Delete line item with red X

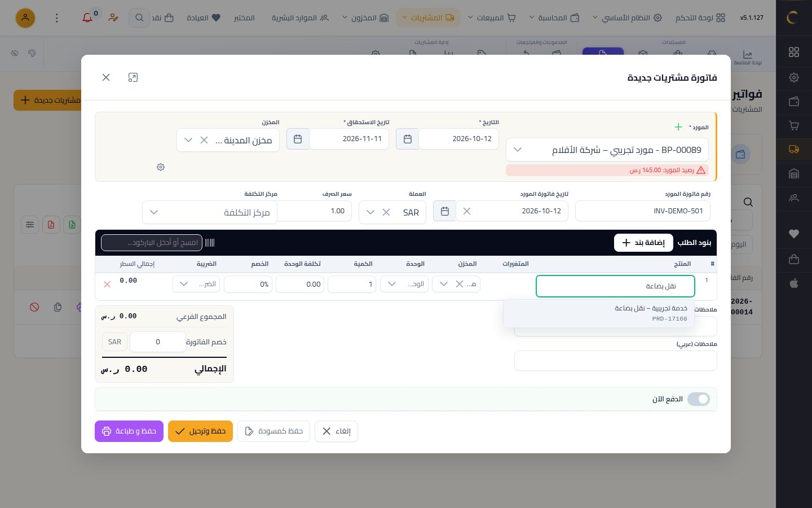click(x=107, y=284)
